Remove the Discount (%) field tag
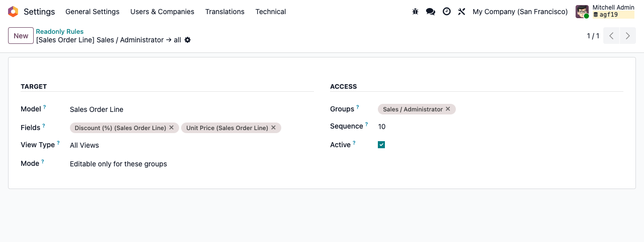The width and height of the screenshot is (644, 242). coord(172,128)
